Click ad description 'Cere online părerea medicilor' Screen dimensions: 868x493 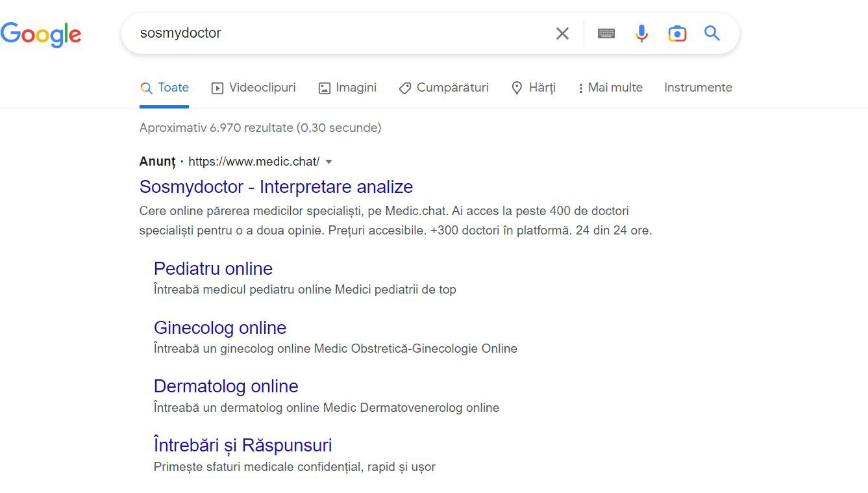tap(221, 211)
